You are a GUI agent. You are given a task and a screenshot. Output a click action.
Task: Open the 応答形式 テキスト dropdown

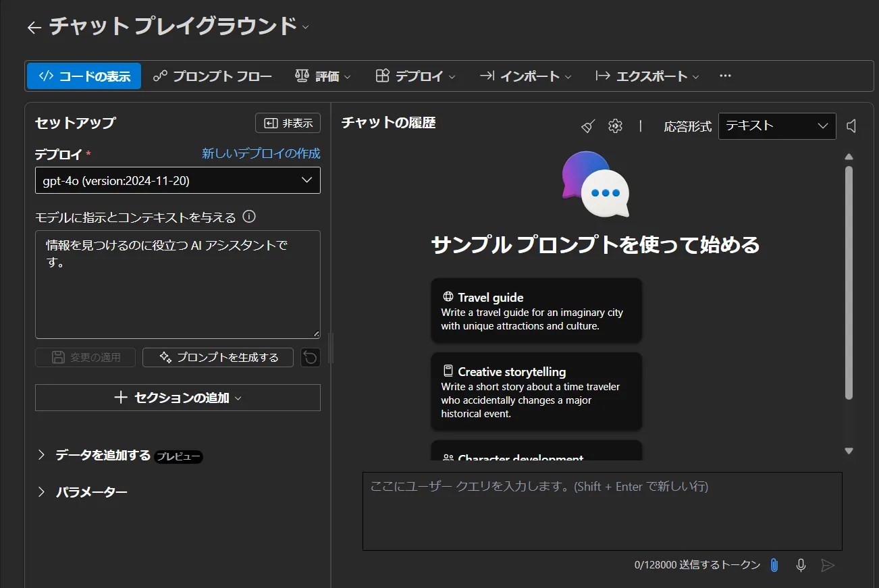[776, 126]
